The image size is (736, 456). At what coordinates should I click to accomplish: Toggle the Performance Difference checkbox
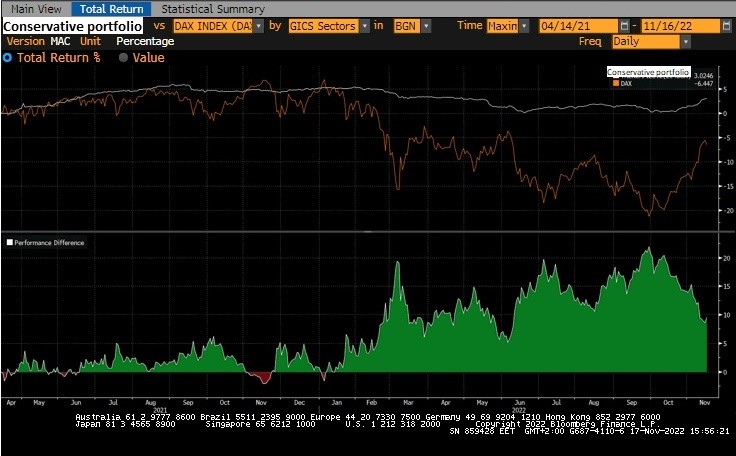click(x=9, y=242)
